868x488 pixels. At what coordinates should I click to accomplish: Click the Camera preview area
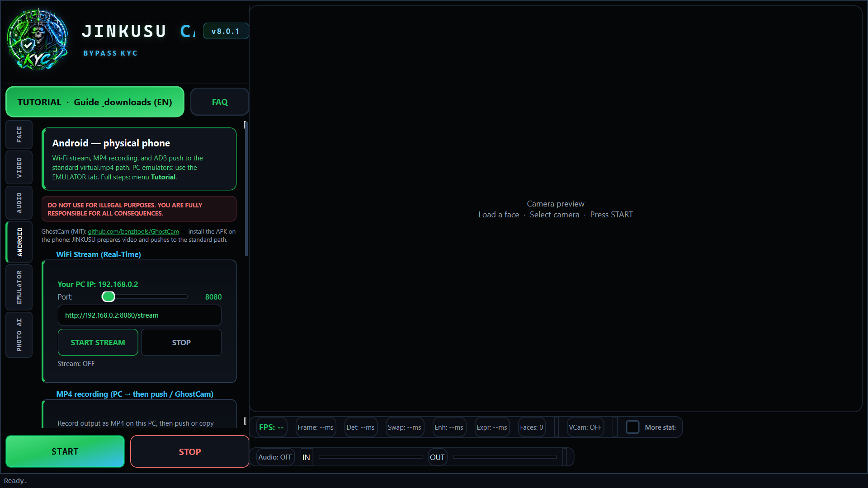click(x=556, y=209)
